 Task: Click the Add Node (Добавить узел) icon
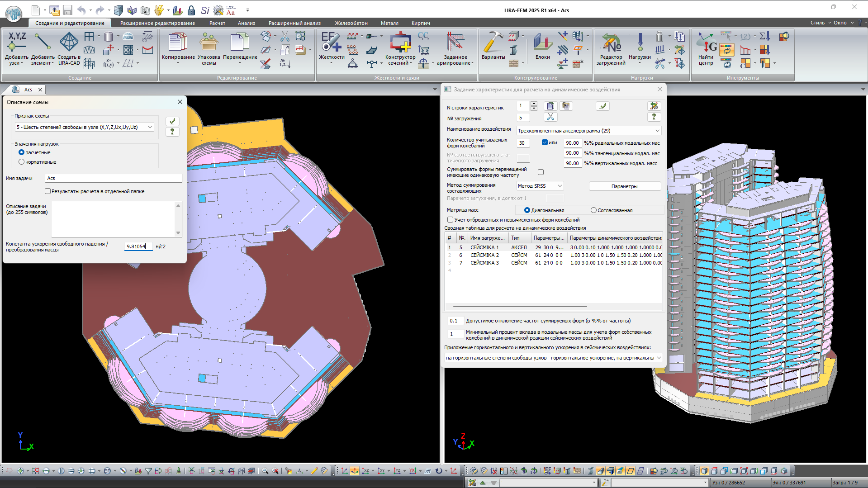point(17,42)
